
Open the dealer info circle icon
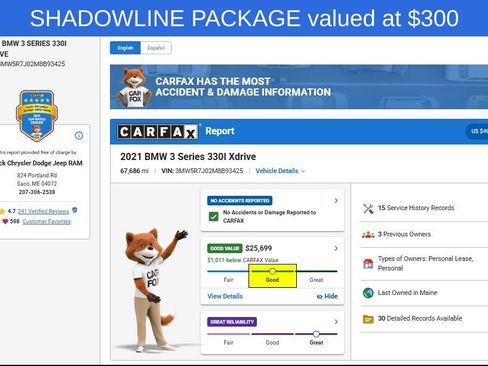pyautogui.click(x=79, y=135)
